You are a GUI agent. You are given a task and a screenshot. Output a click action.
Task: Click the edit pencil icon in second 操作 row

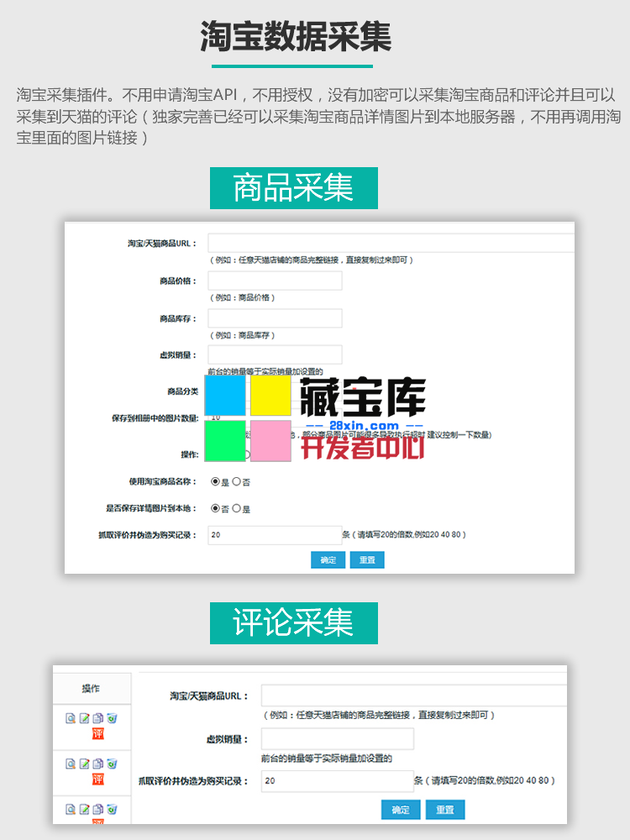click(84, 764)
